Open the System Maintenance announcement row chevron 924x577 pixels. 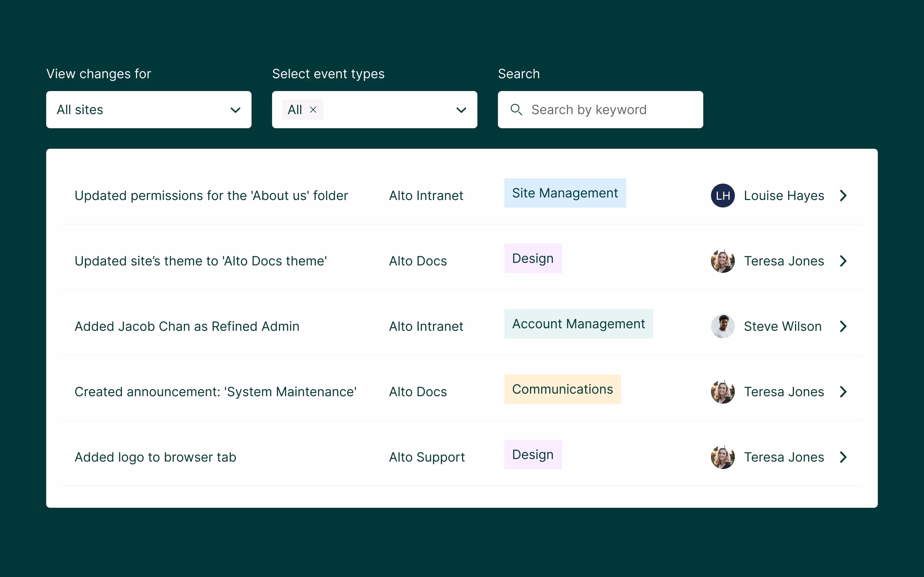click(843, 392)
